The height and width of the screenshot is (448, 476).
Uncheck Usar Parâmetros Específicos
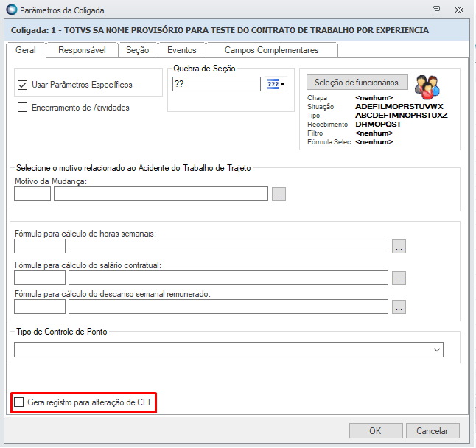(x=22, y=85)
